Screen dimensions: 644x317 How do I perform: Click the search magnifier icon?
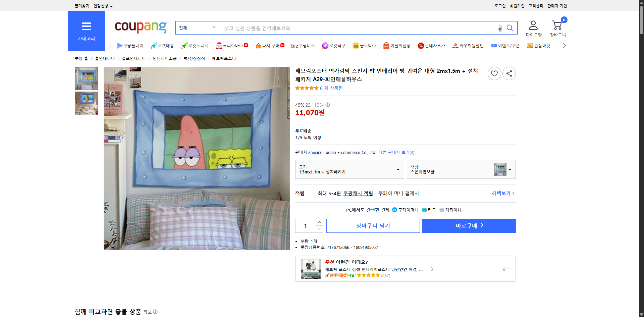pyautogui.click(x=510, y=28)
